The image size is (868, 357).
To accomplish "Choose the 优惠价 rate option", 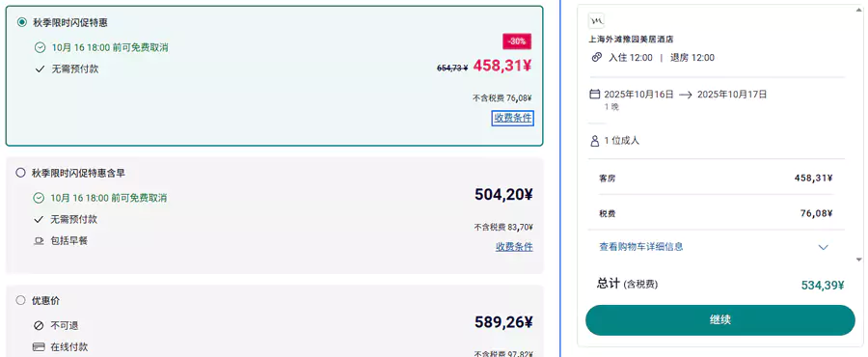I will pyautogui.click(x=20, y=300).
